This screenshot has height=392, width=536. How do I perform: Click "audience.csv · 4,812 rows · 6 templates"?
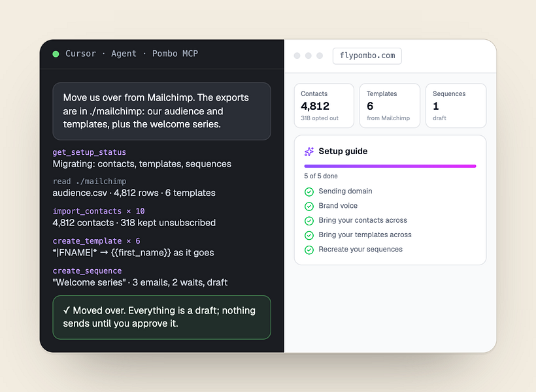click(134, 193)
